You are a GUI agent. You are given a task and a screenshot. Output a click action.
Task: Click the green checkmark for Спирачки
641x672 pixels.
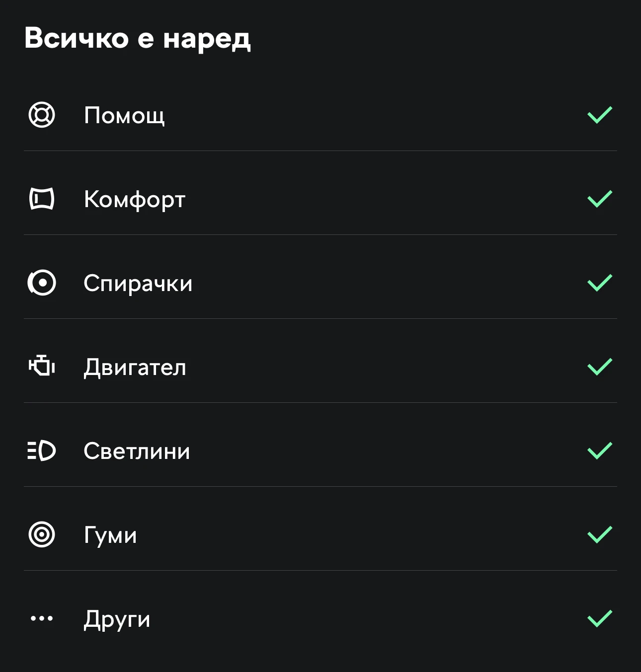[600, 283]
